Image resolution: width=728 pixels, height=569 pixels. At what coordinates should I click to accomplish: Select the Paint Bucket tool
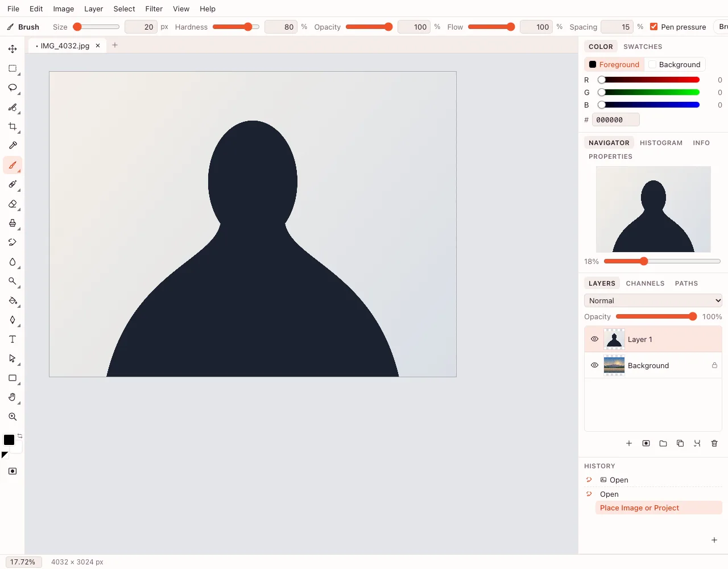coord(13,300)
